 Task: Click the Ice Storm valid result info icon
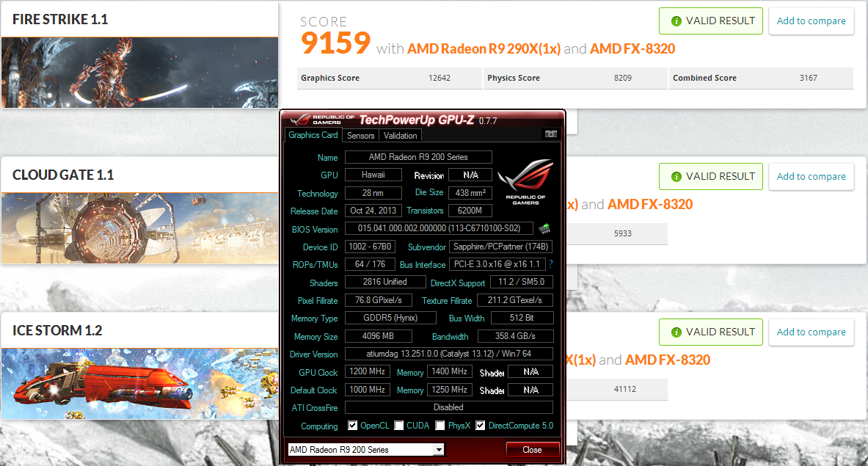[x=676, y=332]
